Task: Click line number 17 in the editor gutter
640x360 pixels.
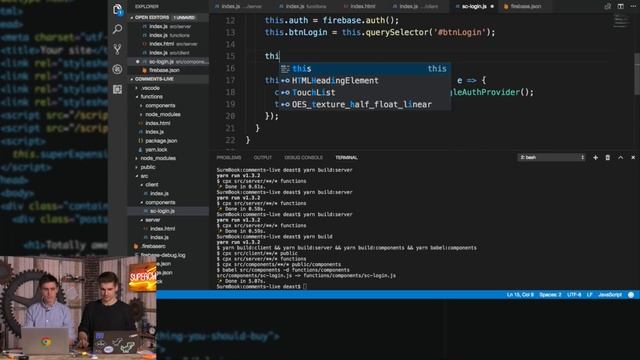Action: [230, 80]
